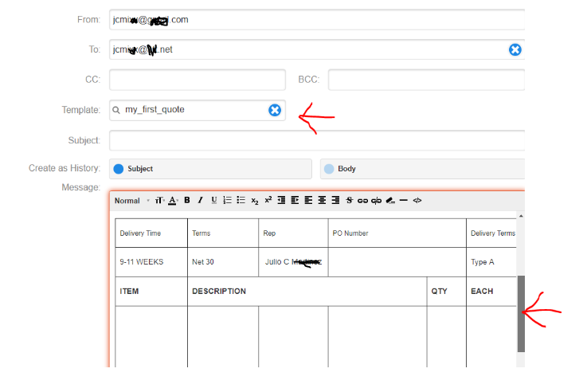583x392 pixels.
Task: Clear the my_first_quote template selection
Action: (x=275, y=110)
